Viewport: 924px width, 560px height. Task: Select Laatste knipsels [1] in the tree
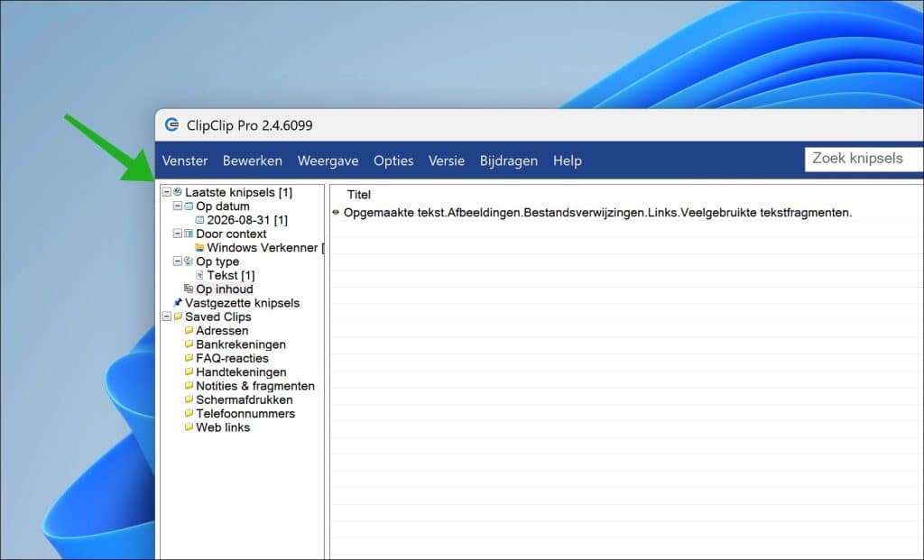(238, 193)
